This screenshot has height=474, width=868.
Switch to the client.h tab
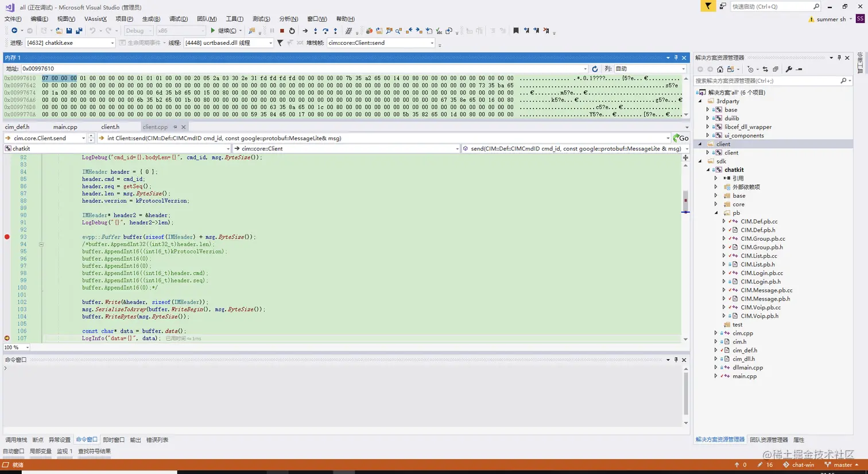(x=110, y=127)
